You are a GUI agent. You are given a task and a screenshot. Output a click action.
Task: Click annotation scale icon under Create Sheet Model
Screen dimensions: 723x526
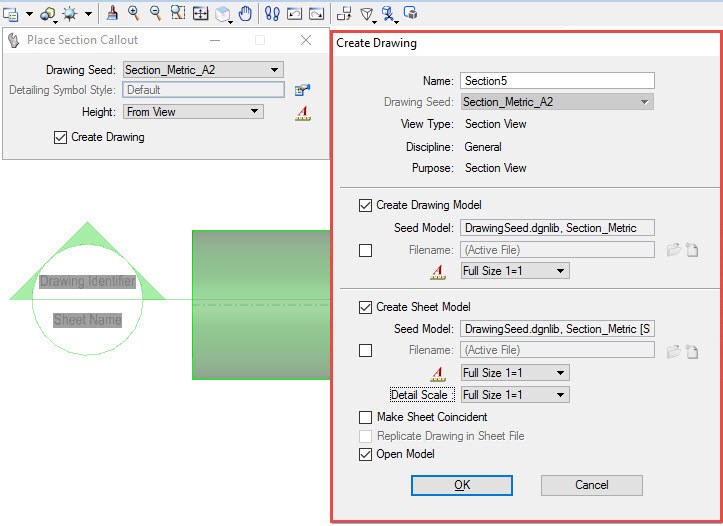(x=438, y=373)
